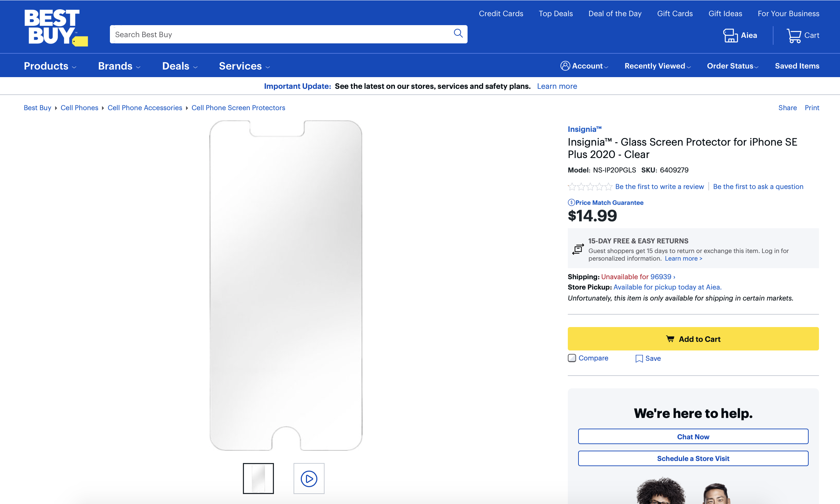Click the Add to Cart button
Screen dimensions: 840x504
693,339
